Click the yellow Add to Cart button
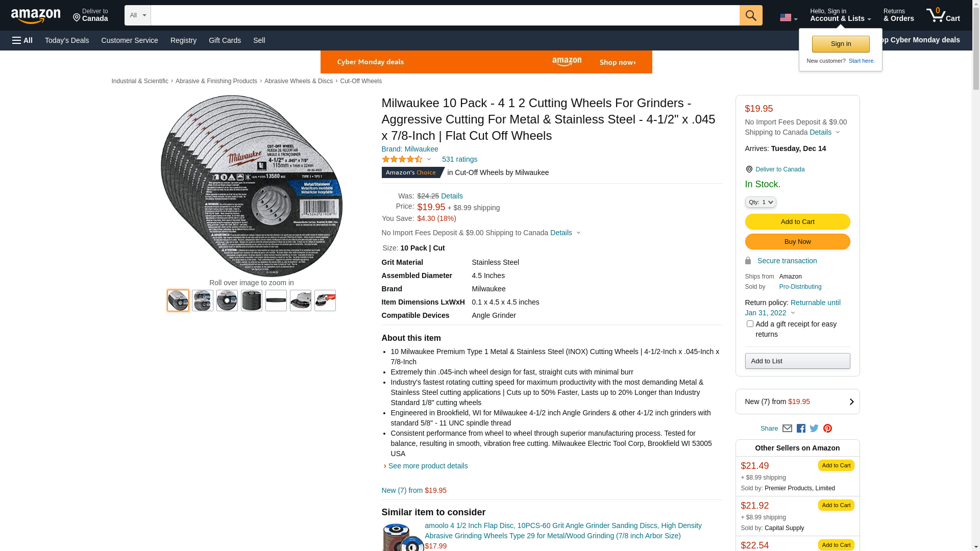Screen dimensions: 980x551 coord(797,222)
